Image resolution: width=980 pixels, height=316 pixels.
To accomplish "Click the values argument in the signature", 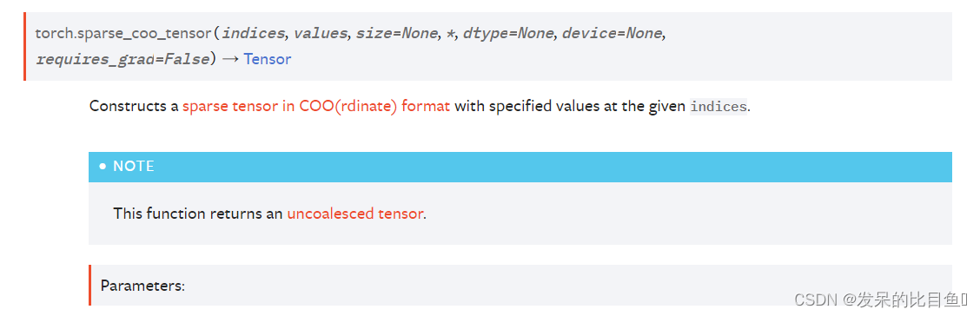I will [x=321, y=33].
